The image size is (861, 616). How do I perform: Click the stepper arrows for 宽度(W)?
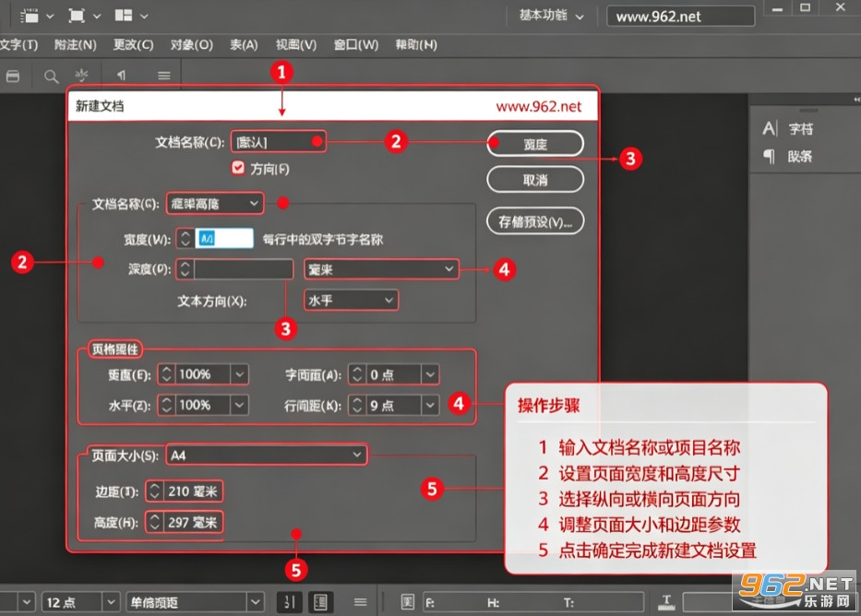pyautogui.click(x=185, y=238)
